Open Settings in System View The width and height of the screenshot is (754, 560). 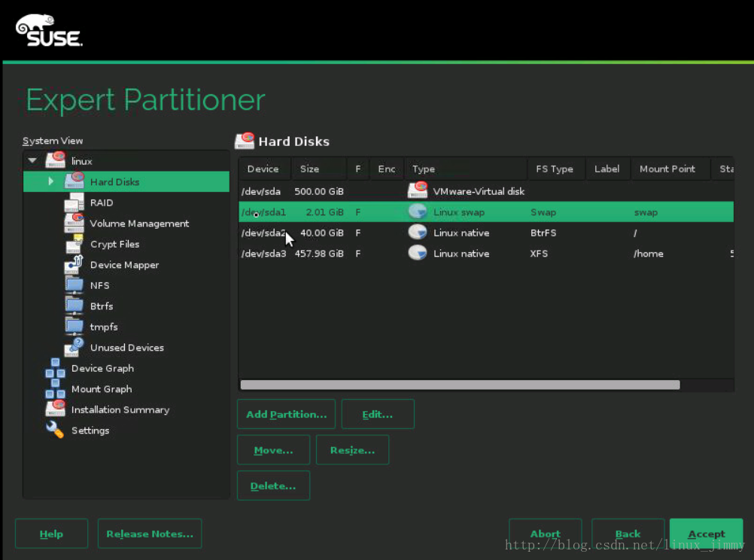pyautogui.click(x=90, y=430)
